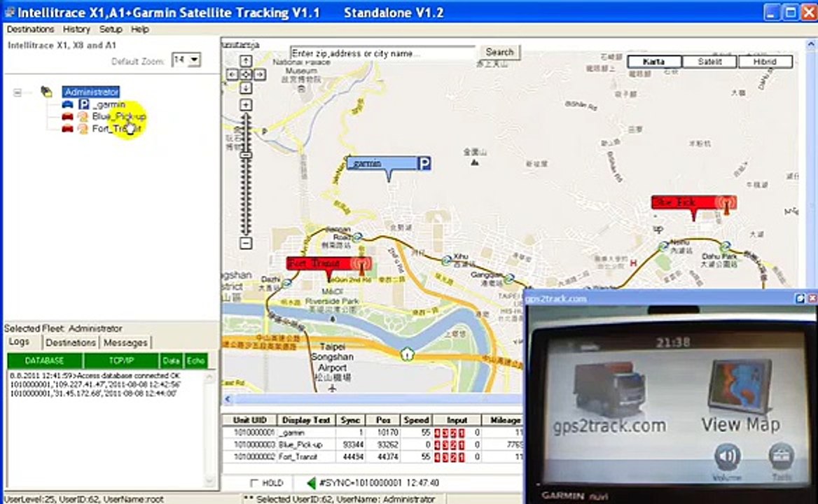Open the Tools icon on Garmin screen
Image resolution: width=818 pixels, height=504 pixels.
click(x=782, y=456)
